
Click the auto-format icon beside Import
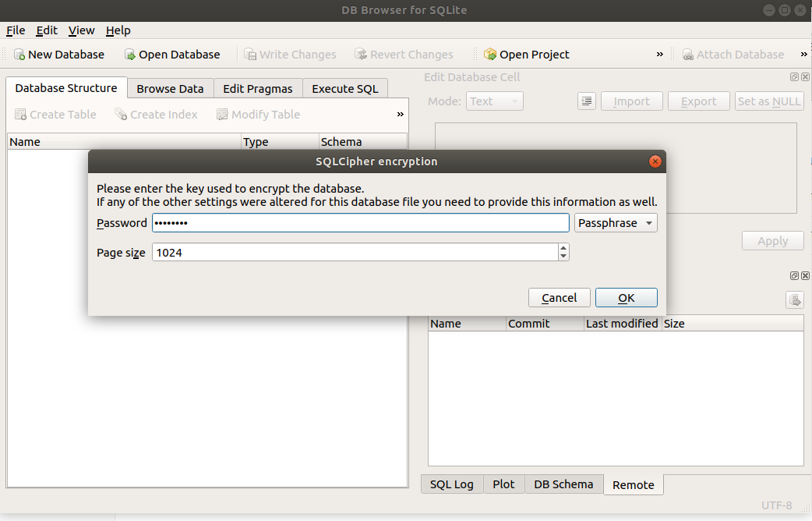pos(587,101)
